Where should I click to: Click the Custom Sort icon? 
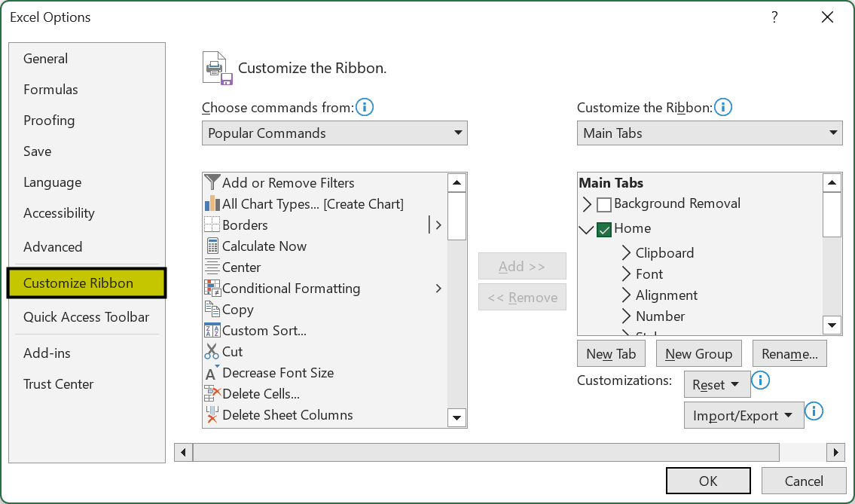[212, 331]
